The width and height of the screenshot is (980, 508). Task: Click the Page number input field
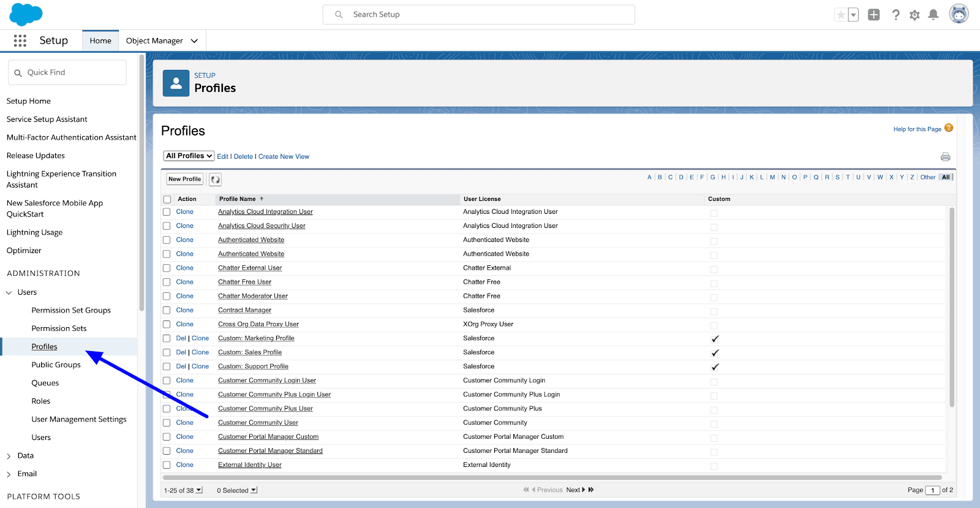pyautogui.click(x=932, y=490)
